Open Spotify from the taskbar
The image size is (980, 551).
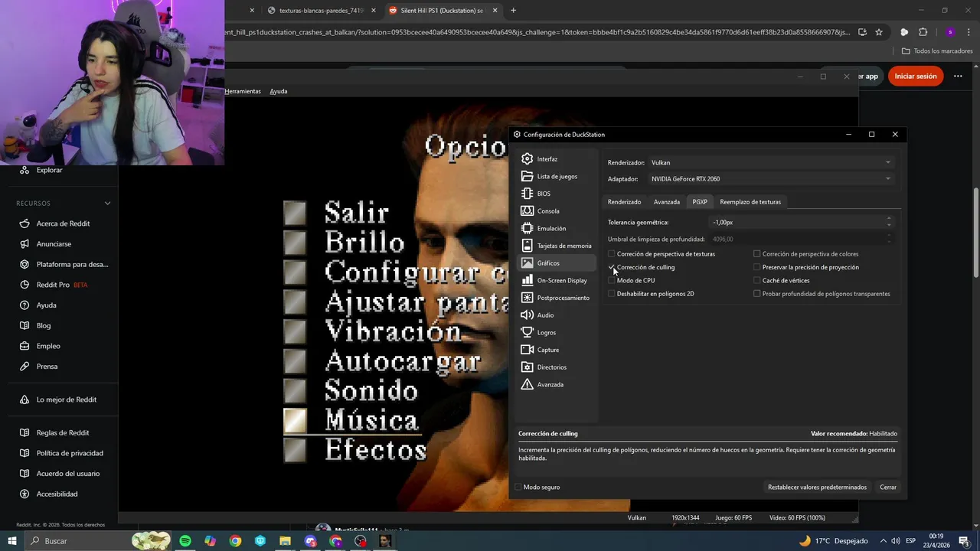185,541
